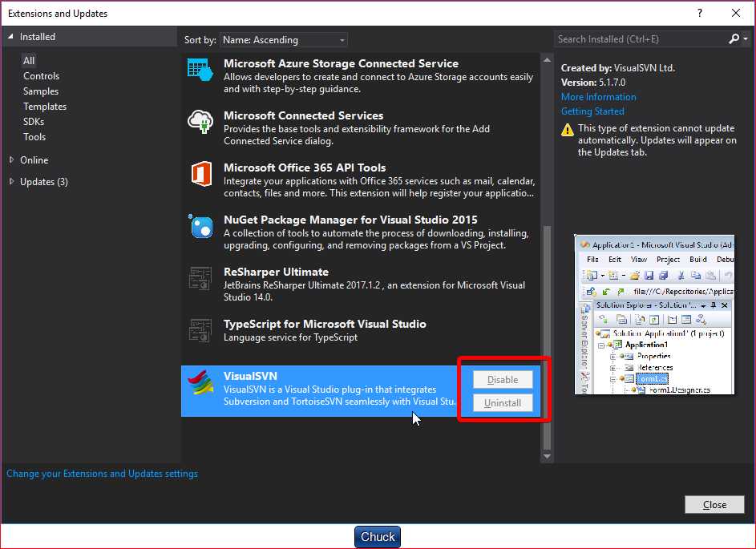Viewport: 756px width, 549px height.
Task: Click the Microsoft Azure Storage Connected Service icon
Action: pos(200,70)
